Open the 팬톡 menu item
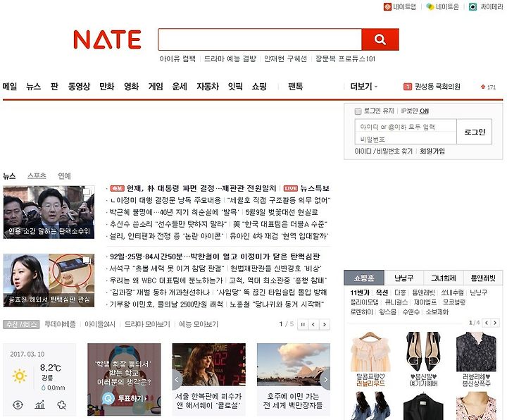This screenshot has height=420, width=507. pyautogui.click(x=296, y=87)
